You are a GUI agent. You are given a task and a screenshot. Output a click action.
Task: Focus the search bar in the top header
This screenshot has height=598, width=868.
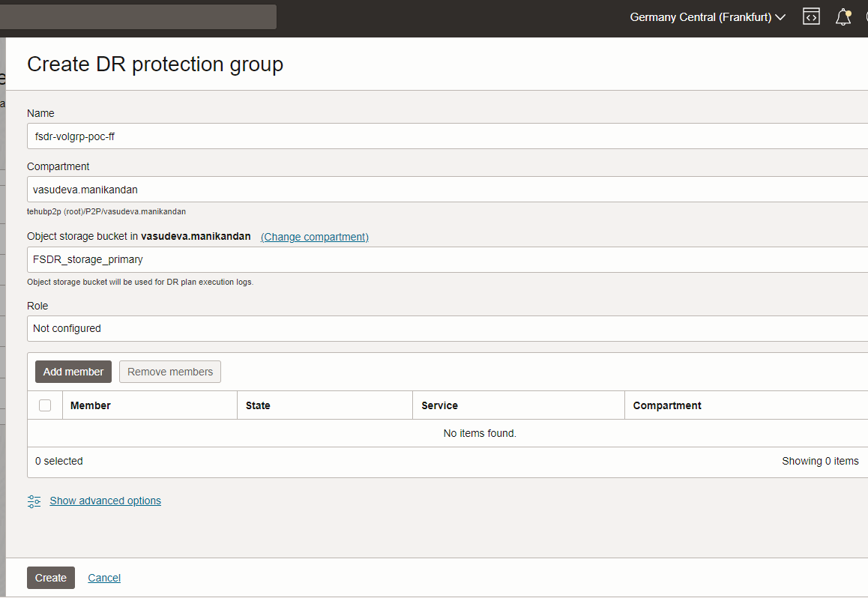coord(138,16)
